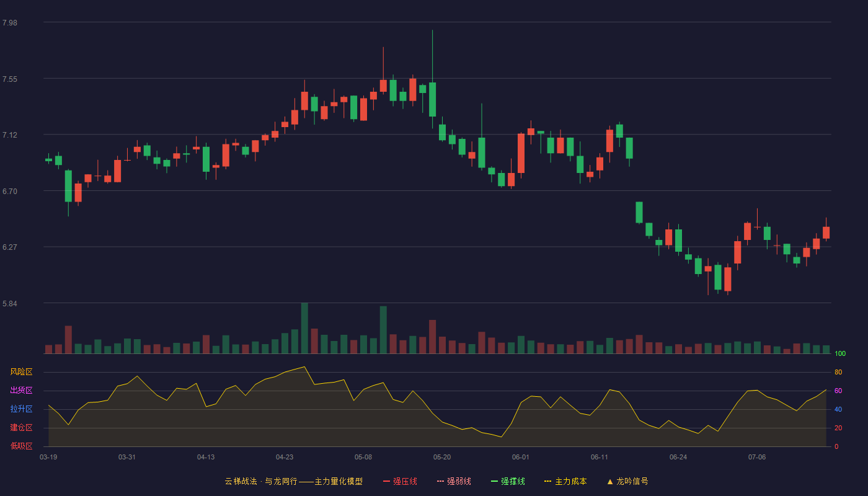Select the 03-19 date on the axis
This screenshot has width=868, height=496.
48,457
